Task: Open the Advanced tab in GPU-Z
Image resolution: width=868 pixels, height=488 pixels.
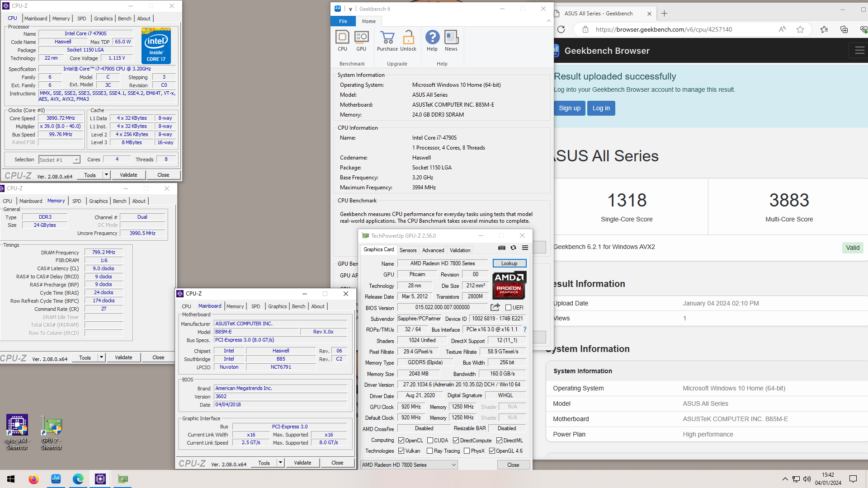Action: (x=433, y=250)
